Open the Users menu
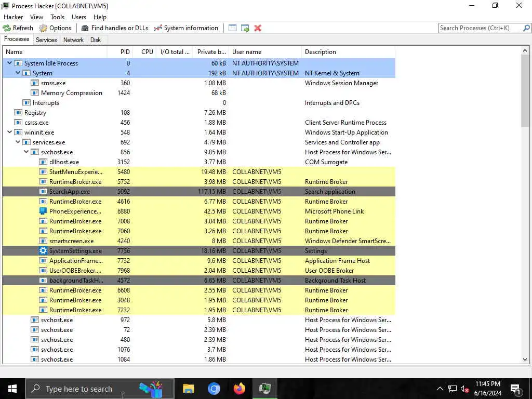This screenshot has width=532, height=399. point(79,17)
